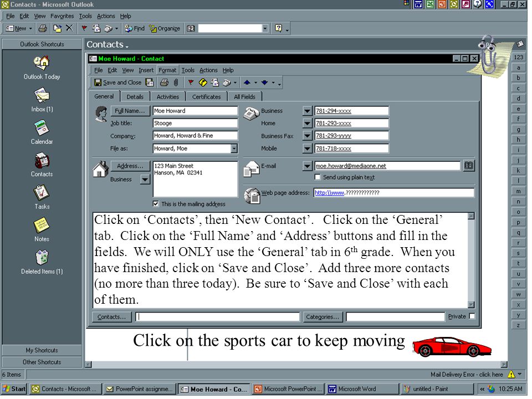Click the AutoDialer phone icon in contact toolbar
The image size is (532, 399).
[227, 83]
